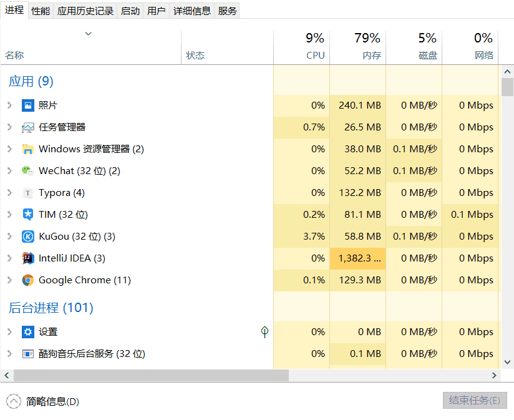Select the KuGou music icon

click(x=28, y=237)
